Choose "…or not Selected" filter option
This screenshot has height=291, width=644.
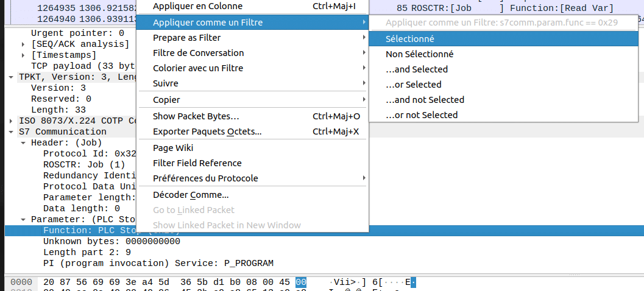pyautogui.click(x=422, y=114)
